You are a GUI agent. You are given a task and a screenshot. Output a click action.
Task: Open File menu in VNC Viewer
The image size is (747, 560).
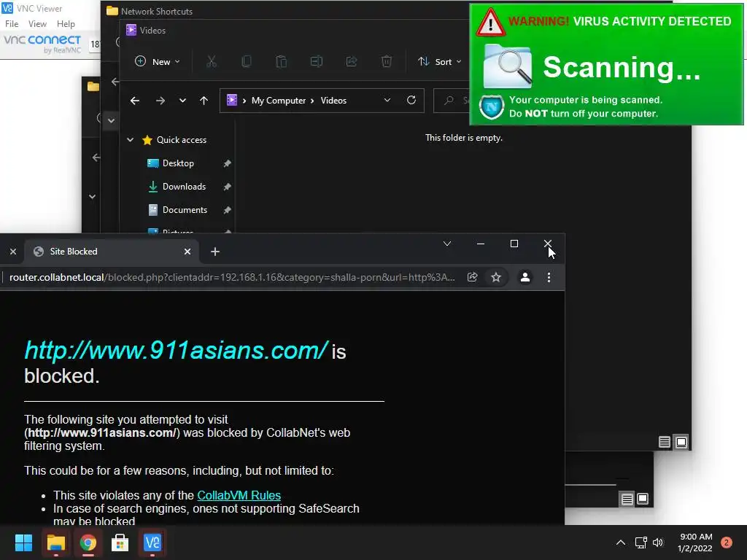[12, 24]
